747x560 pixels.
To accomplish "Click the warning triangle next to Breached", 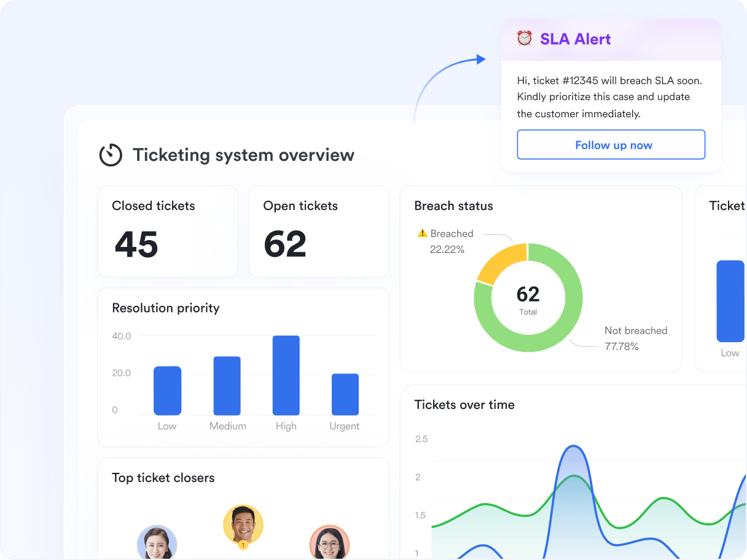I will point(422,233).
